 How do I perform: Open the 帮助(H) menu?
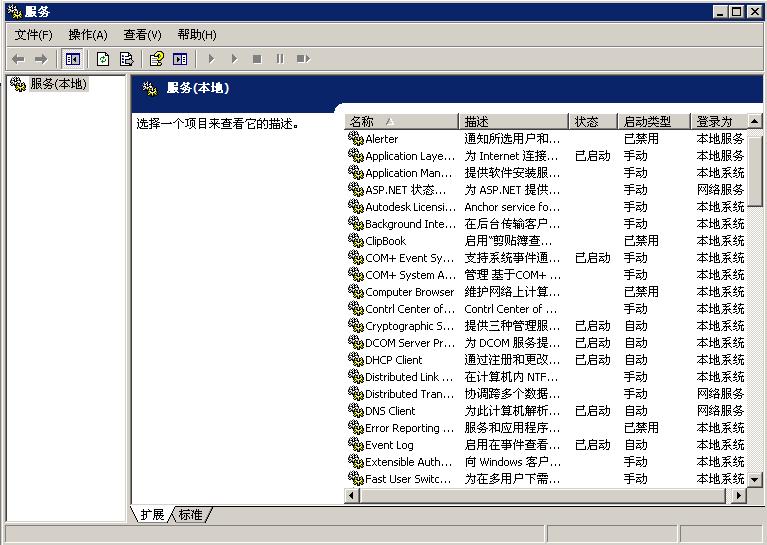197,35
